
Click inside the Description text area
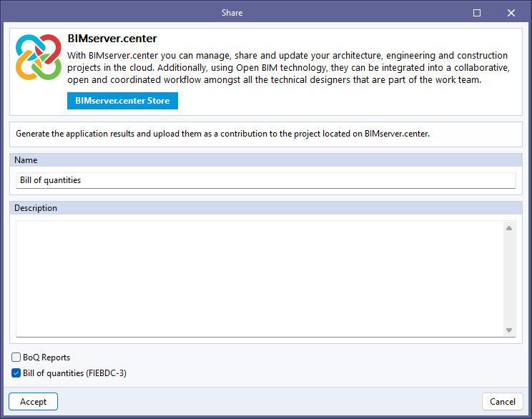point(260,279)
